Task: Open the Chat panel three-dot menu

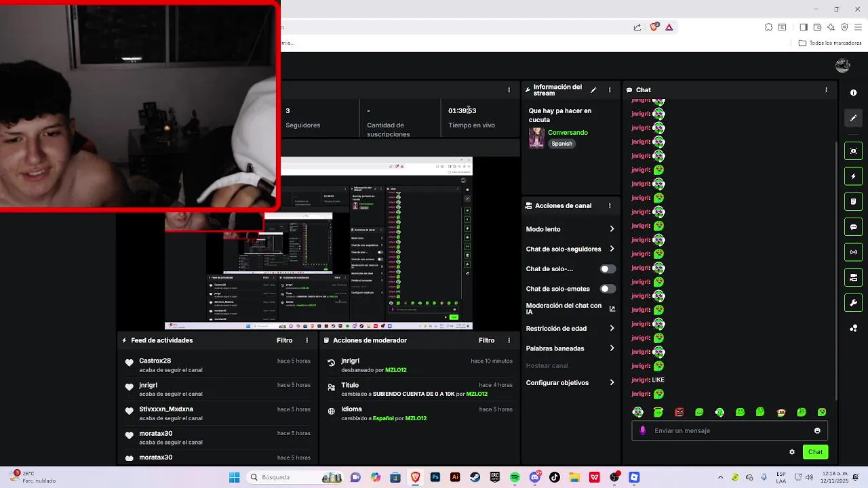Action: coord(826,89)
